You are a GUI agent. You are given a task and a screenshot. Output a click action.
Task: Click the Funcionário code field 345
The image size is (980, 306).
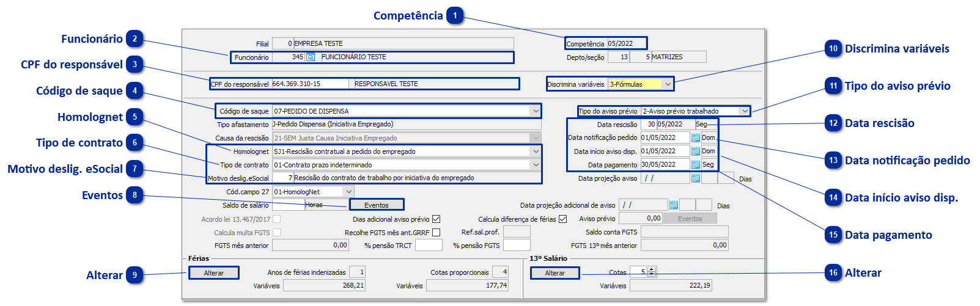tap(289, 57)
